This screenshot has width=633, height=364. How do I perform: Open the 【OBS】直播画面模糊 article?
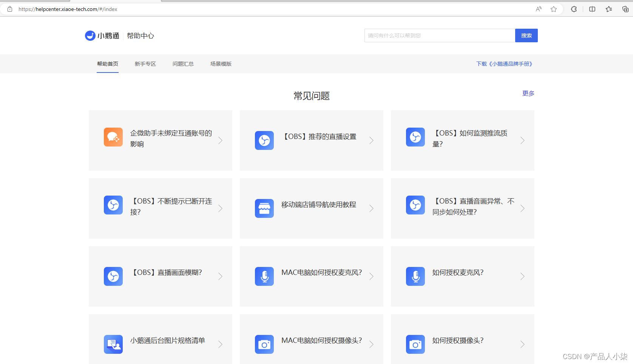click(x=166, y=273)
